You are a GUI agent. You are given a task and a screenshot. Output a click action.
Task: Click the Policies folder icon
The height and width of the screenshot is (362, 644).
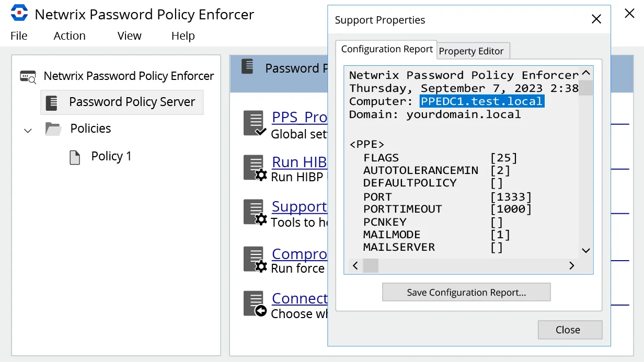[x=53, y=129]
